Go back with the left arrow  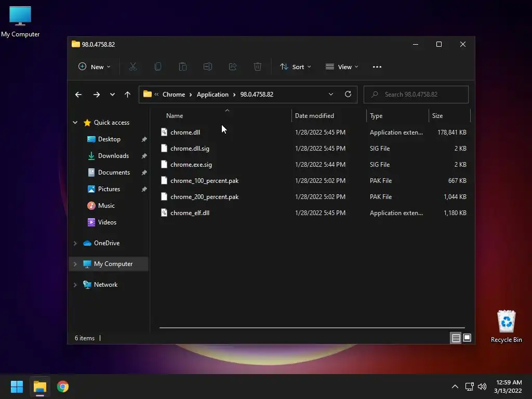coord(78,95)
